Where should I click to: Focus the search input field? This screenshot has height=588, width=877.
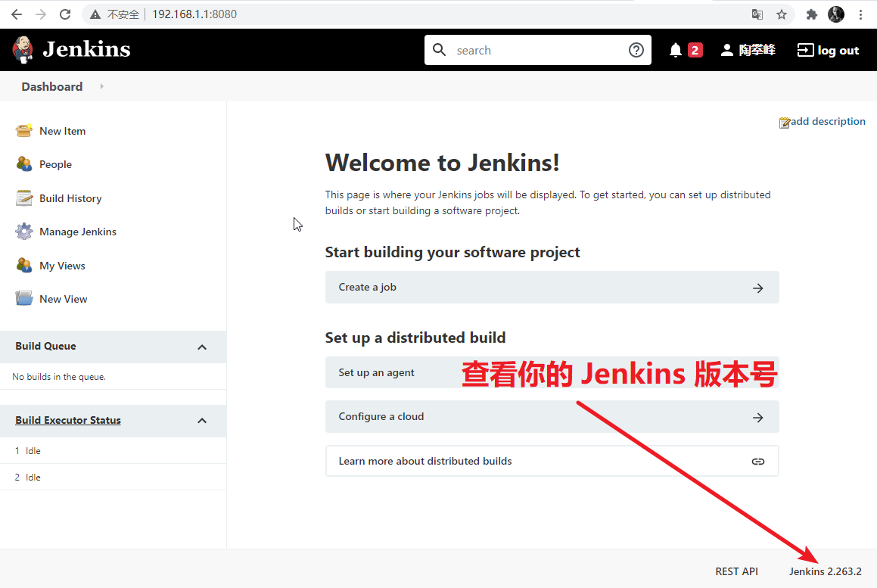(537, 50)
